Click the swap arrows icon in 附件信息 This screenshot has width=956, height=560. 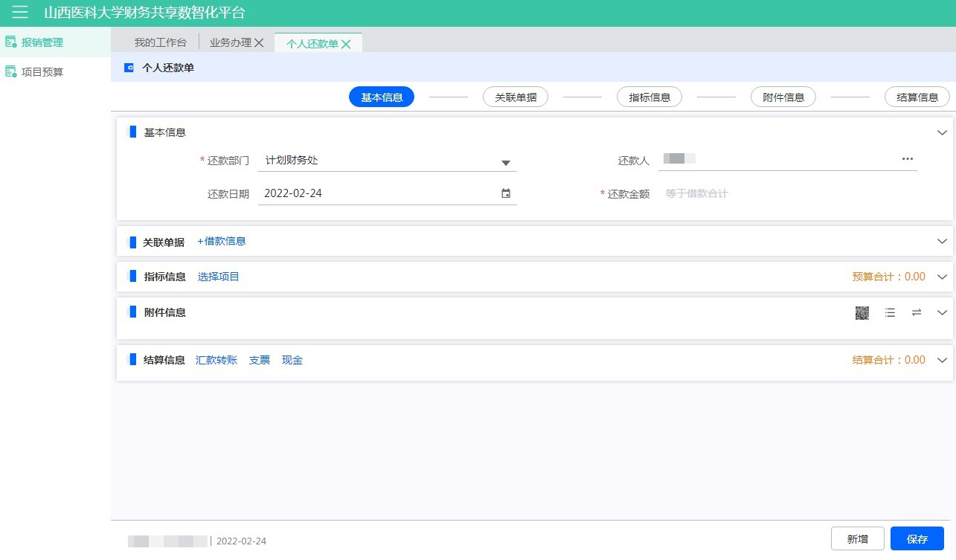(x=917, y=313)
